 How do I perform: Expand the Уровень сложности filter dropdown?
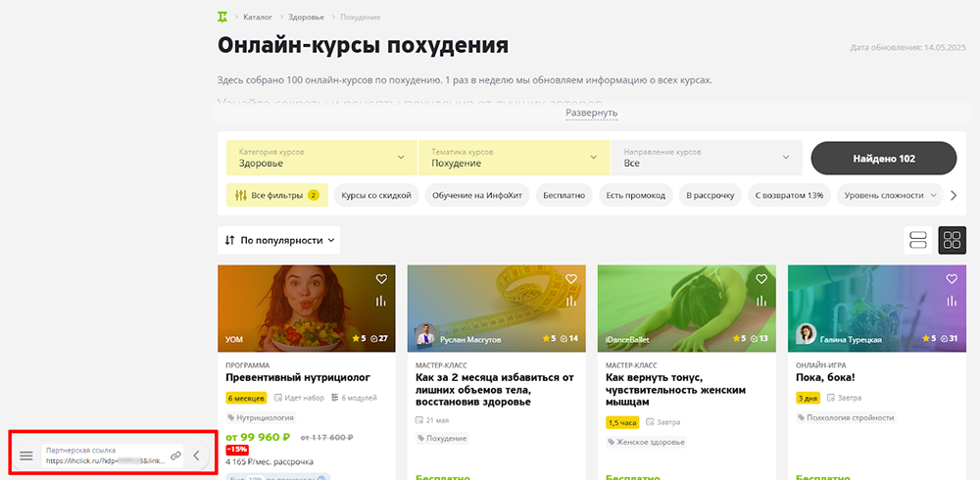click(890, 196)
